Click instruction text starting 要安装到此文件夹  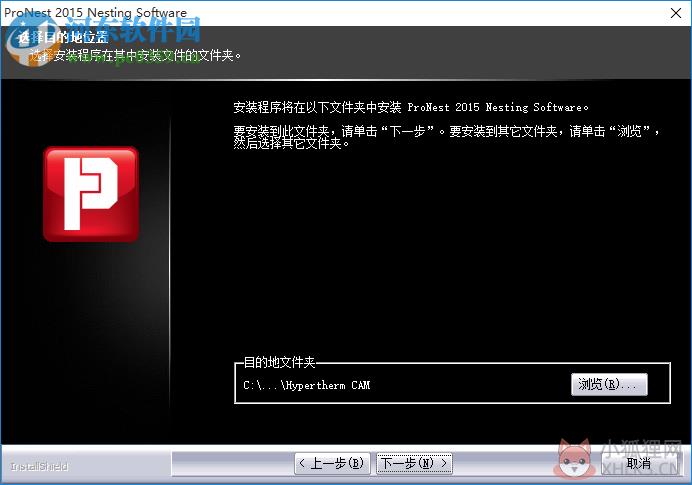pyautogui.click(x=446, y=137)
